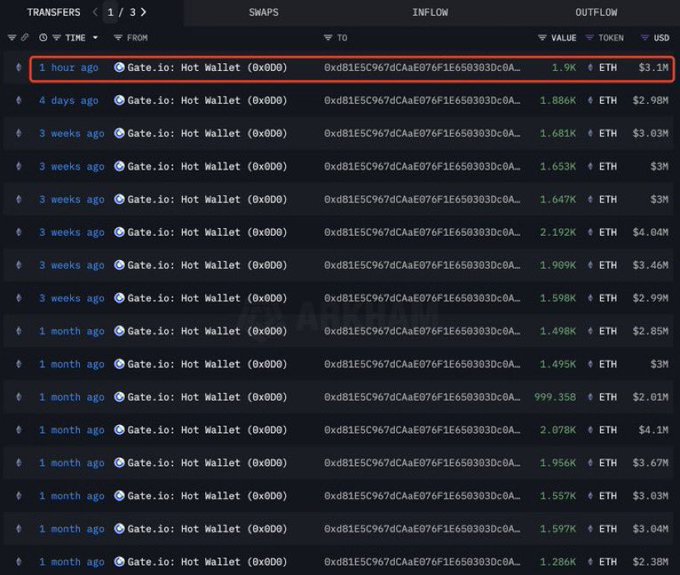Open the time link on the 1.681K row
Viewport: 680px width, 575px height.
pos(72,134)
